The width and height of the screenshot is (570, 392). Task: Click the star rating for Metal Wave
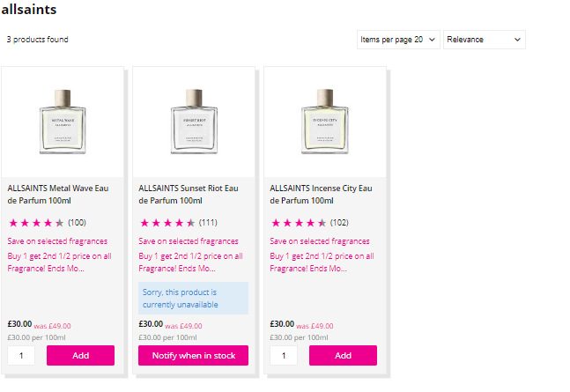(x=36, y=223)
